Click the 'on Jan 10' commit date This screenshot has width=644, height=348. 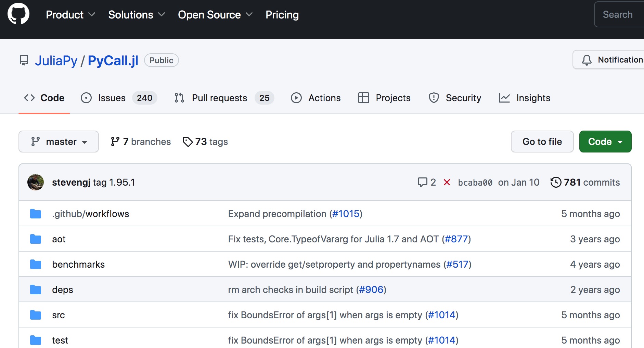point(519,182)
